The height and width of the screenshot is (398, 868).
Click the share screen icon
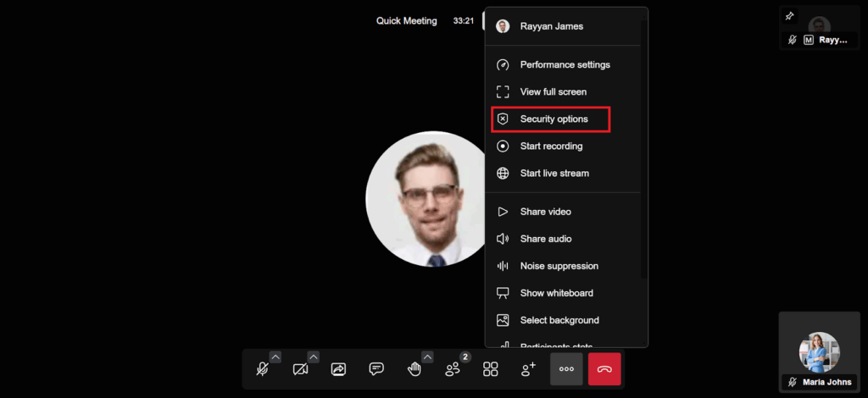[338, 369]
